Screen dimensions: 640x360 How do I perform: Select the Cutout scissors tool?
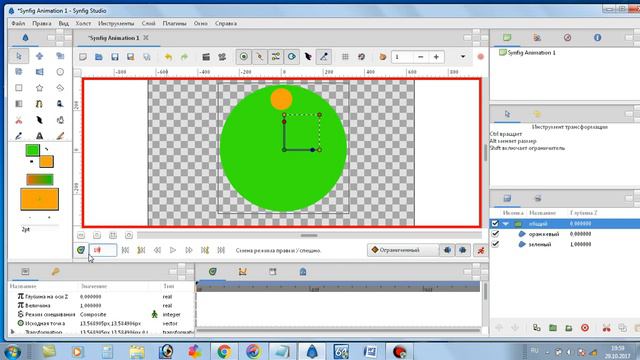[19, 120]
